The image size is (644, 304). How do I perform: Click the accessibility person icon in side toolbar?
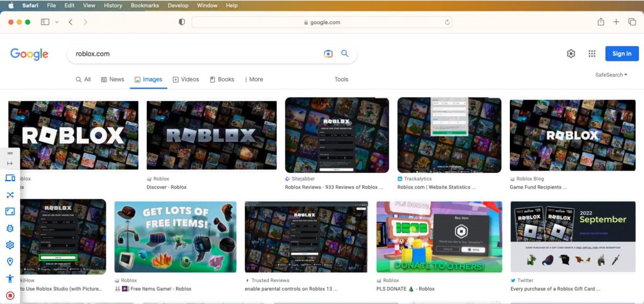pos(10,278)
